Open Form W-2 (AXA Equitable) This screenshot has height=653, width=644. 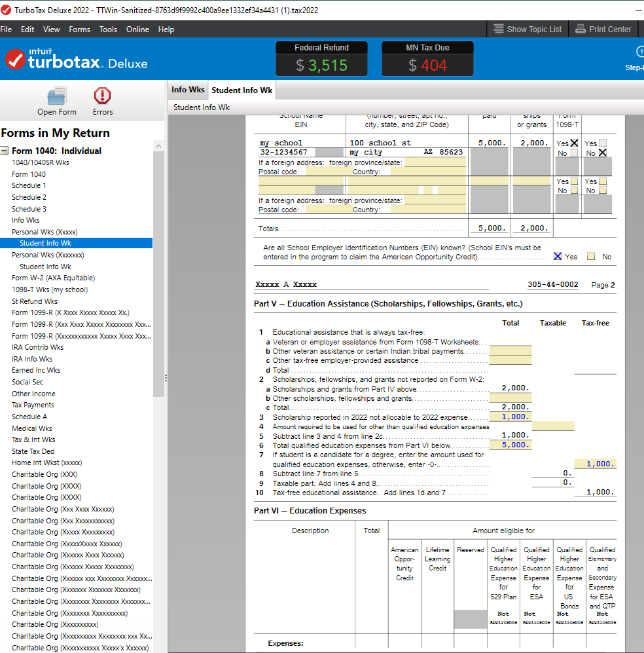(x=53, y=278)
